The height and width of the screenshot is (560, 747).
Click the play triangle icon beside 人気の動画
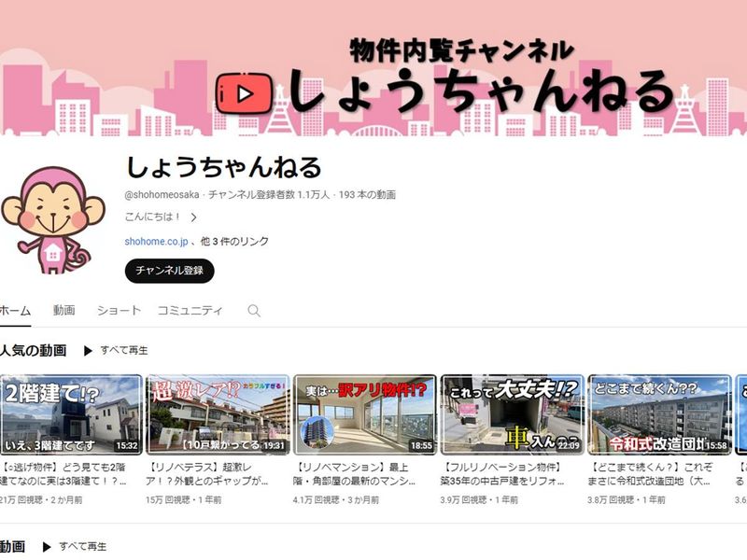(88, 351)
